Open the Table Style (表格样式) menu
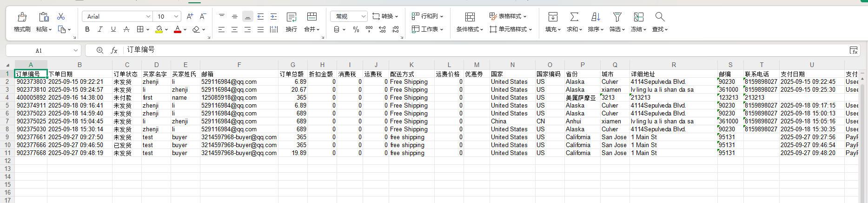Viewport: 868px width, 203px height. 508,16
